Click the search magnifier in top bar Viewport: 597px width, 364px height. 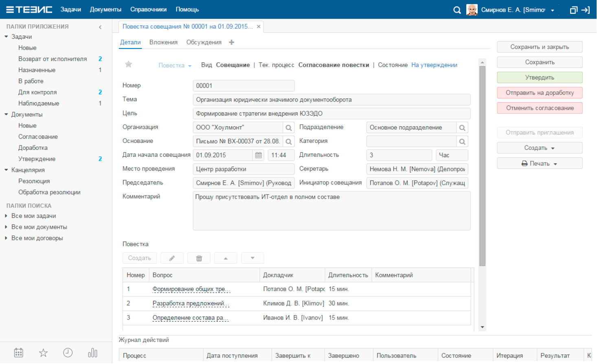[x=457, y=10]
